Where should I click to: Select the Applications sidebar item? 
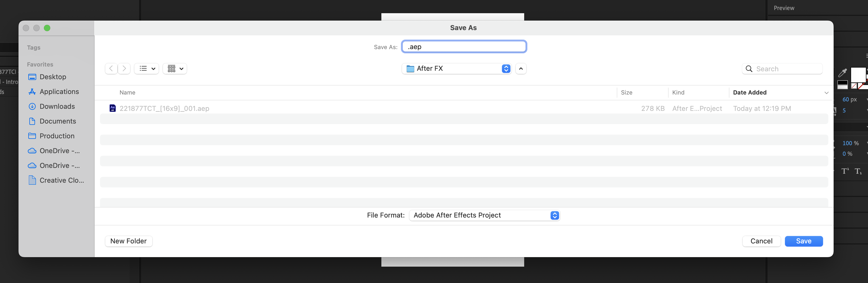[59, 92]
